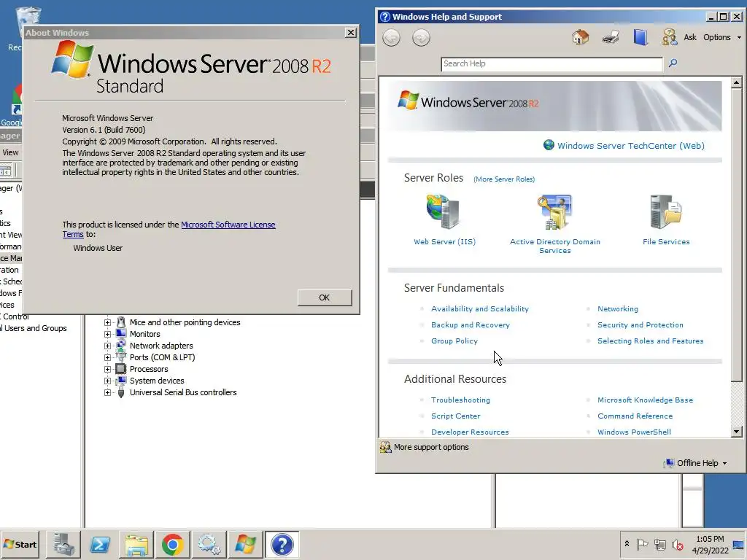Open Selecting Roles and Features link
The height and width of the screenshot is (560, 747).
pos(650,341)
